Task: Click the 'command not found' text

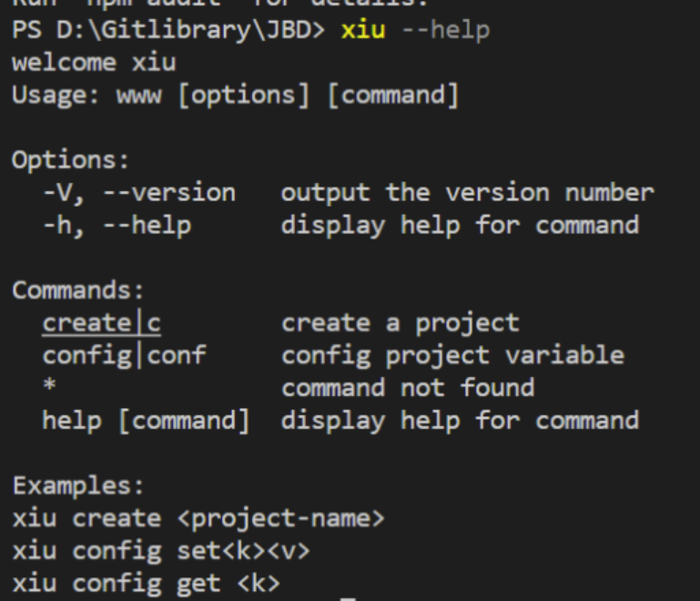Action: [x=407, y=388]
